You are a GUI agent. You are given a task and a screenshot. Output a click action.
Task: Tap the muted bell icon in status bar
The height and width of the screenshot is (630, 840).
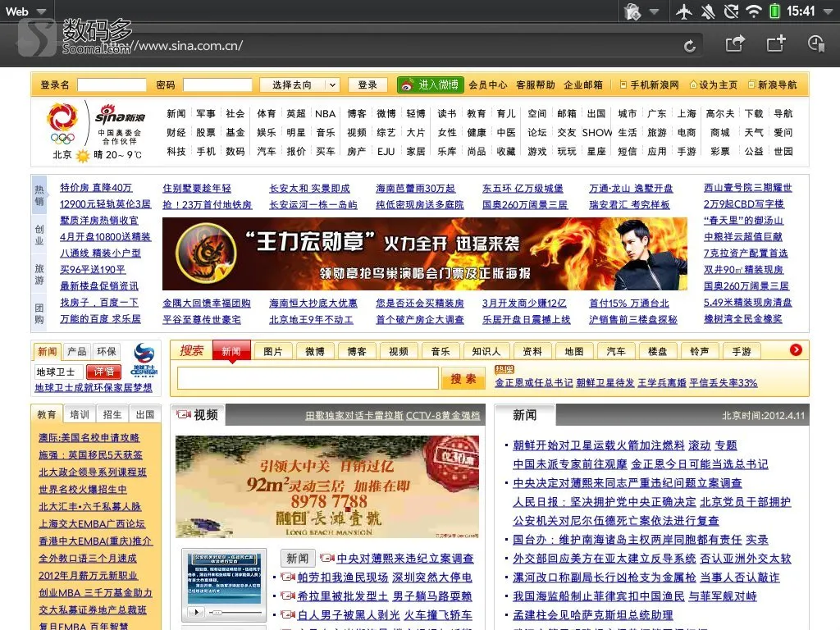click(708, 11)
